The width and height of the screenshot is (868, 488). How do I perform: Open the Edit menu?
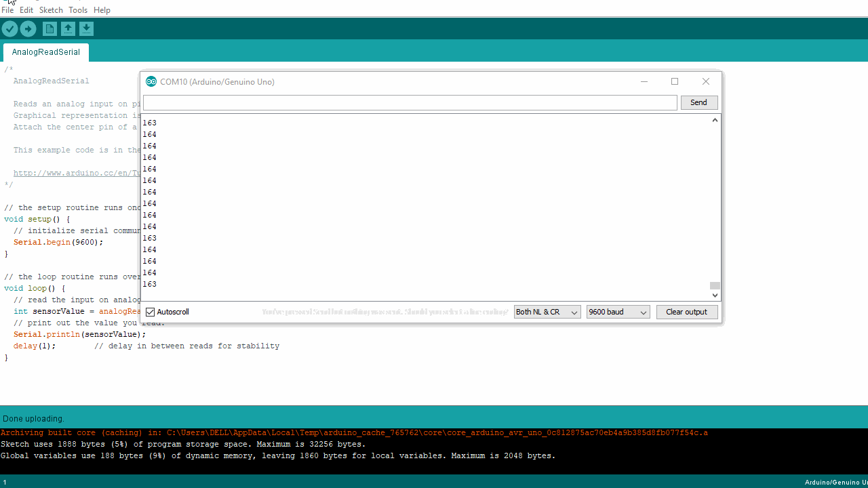pos(26,10)
